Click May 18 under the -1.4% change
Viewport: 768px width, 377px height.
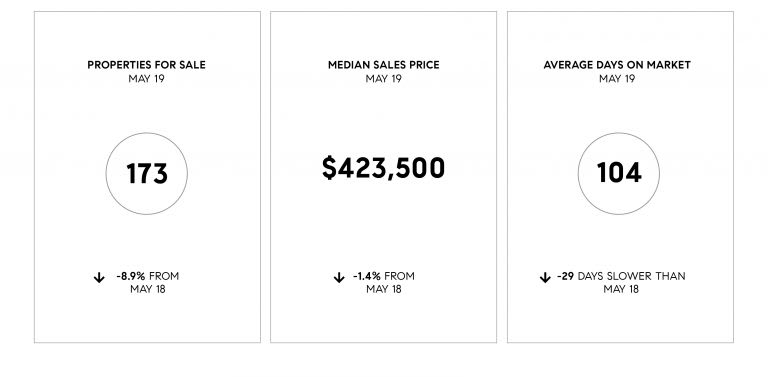point(384,289)
